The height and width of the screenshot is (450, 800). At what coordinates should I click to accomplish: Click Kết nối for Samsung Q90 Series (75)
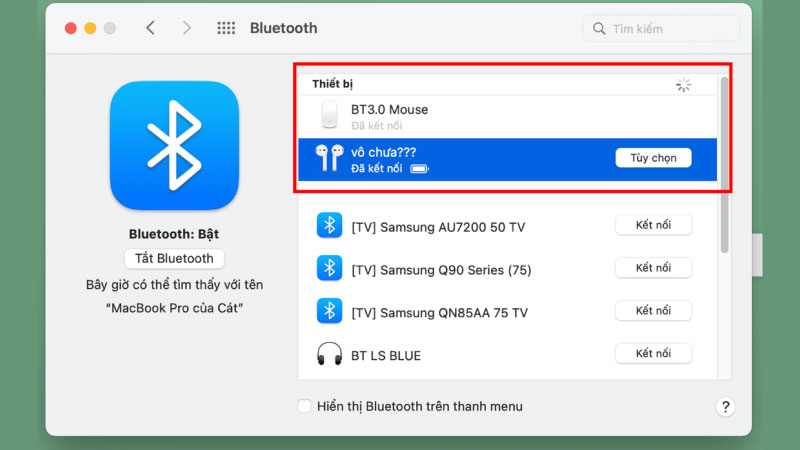point(653,268)
